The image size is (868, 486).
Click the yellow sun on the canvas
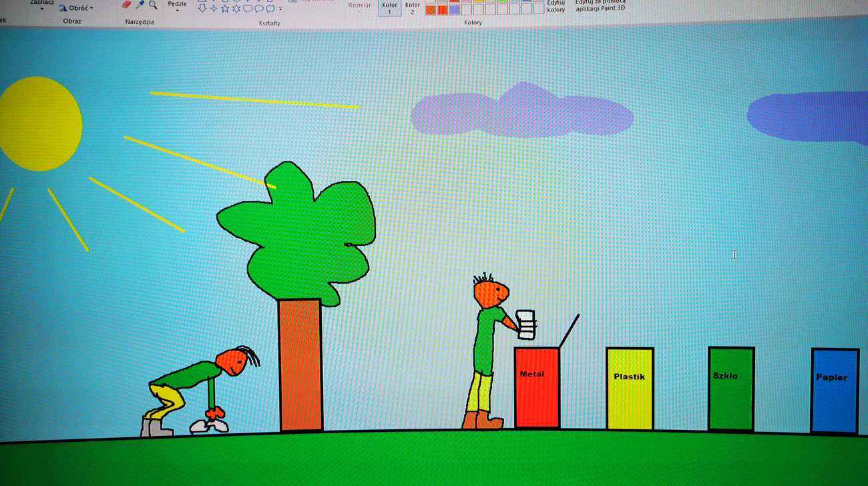39,124
